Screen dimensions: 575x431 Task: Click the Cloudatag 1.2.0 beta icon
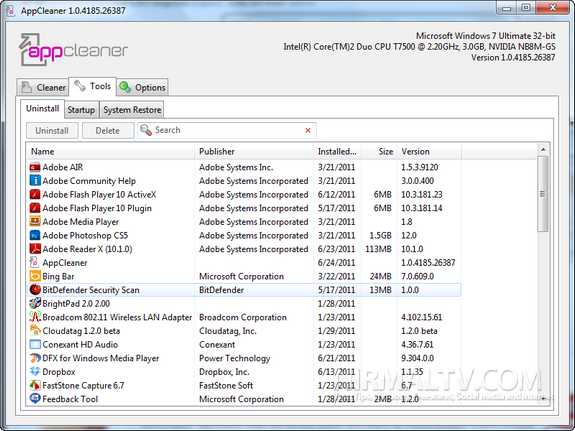click(35, 330)
